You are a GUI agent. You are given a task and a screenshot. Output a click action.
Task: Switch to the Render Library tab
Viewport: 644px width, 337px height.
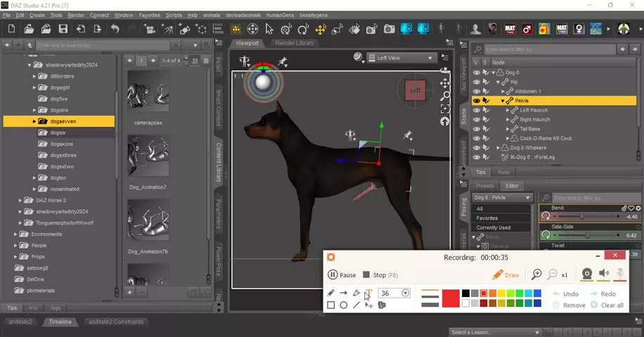click(294, 43)
